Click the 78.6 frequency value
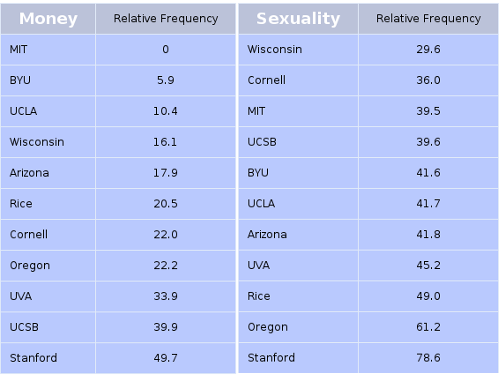The height and width of the screenshot is (375, 500). [428, 358]
